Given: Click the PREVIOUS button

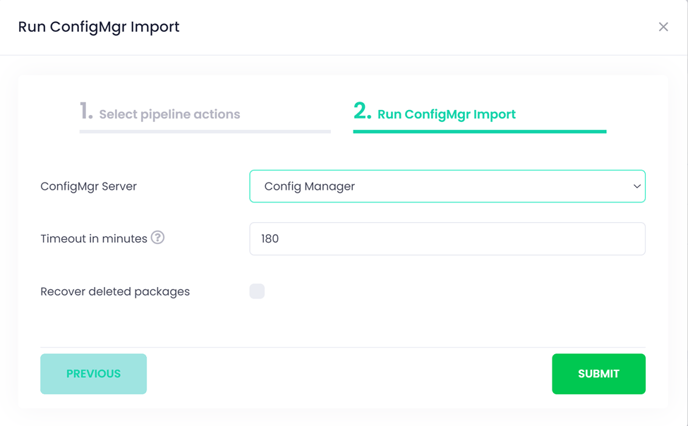Looking at the screenshot, I should click(x=93, y=374).
